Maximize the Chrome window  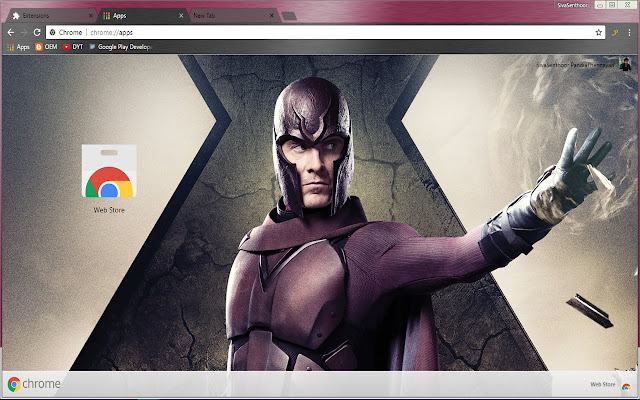[612, 5]
